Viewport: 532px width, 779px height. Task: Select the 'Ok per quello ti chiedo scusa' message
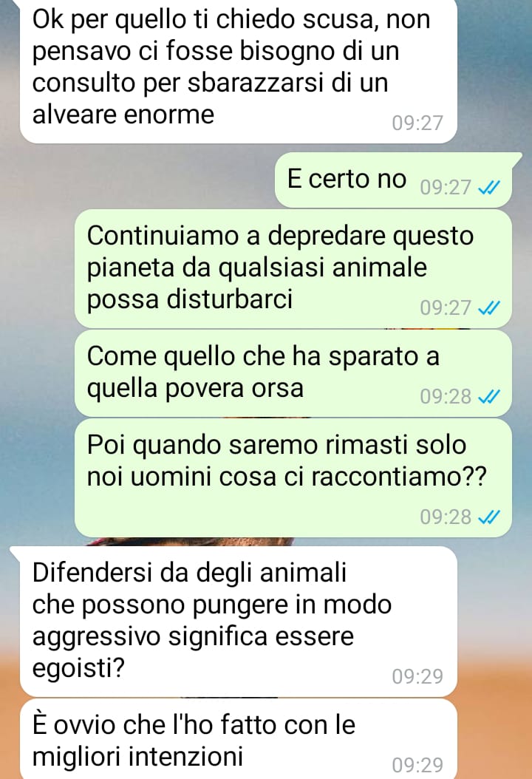point(239,70)
